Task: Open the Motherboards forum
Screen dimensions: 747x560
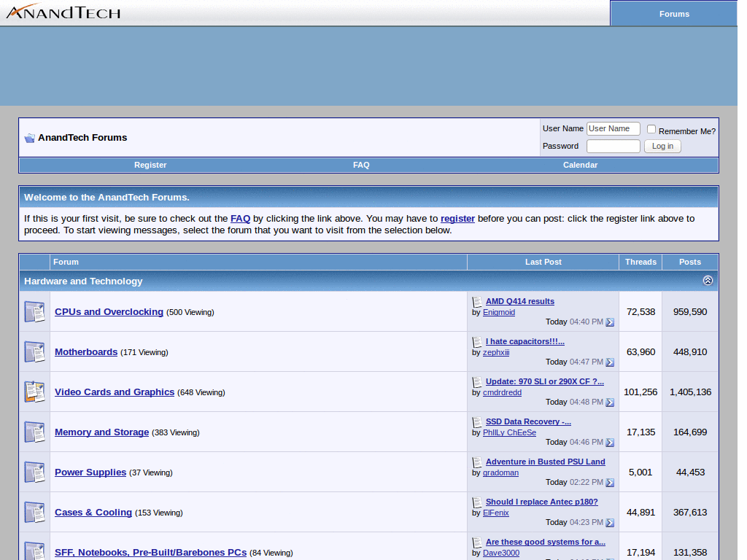Action: [86, 352]
